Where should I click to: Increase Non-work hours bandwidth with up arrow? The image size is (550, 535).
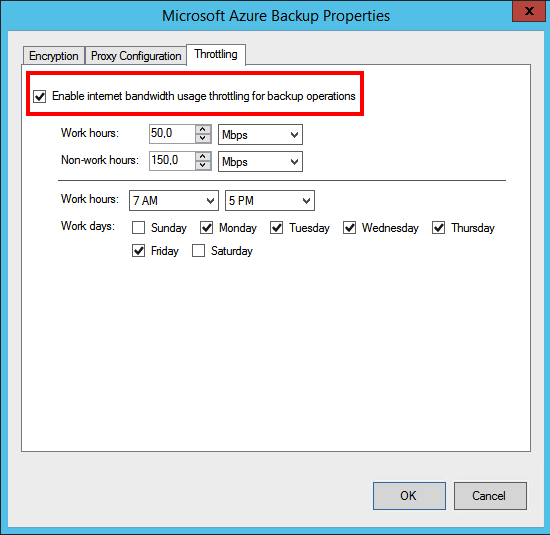click(203, 156)
